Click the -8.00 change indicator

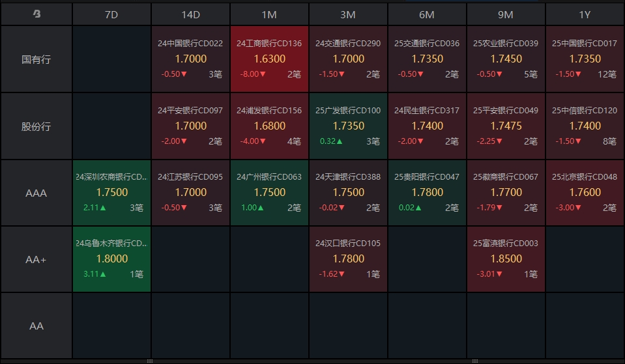253,74
